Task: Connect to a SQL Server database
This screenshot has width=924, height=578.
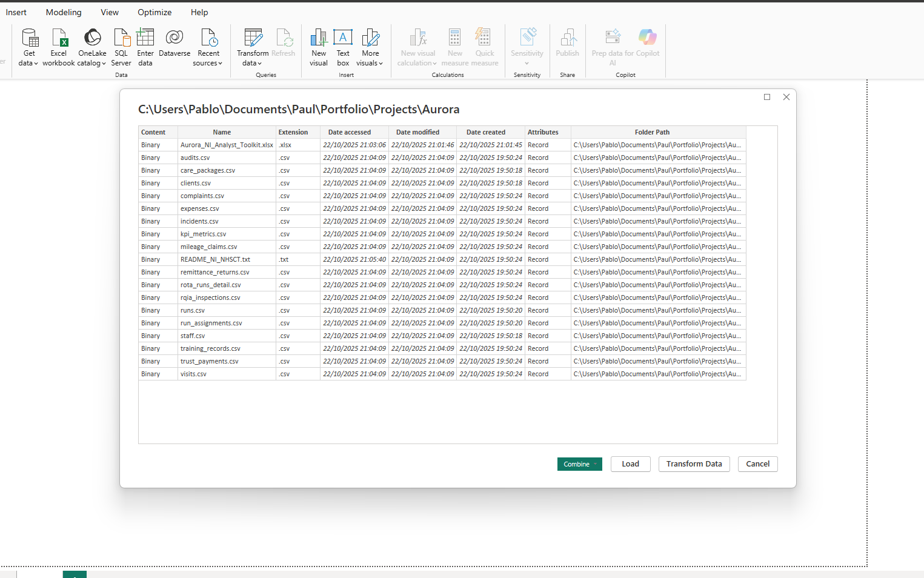Action: [x=121, y=45]
